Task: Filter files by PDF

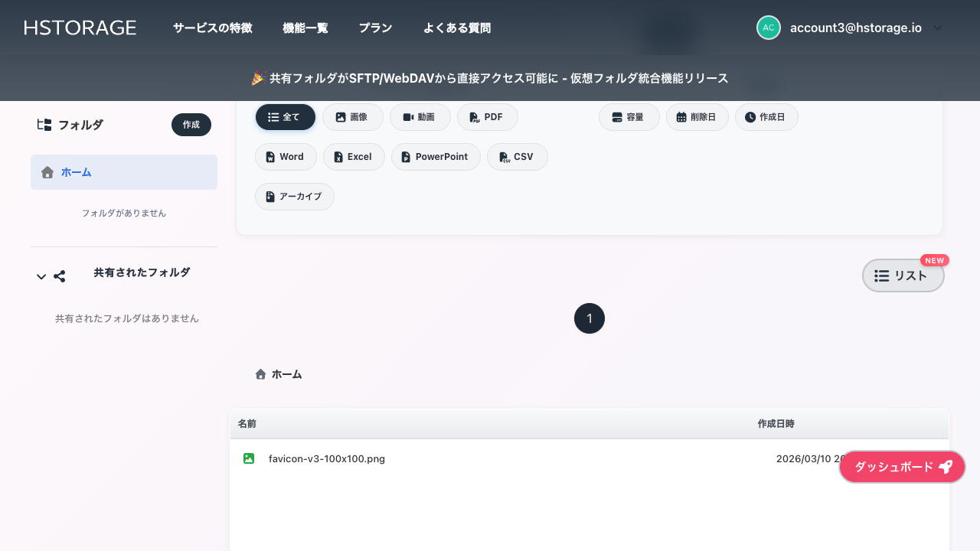Action: [488, 117]
